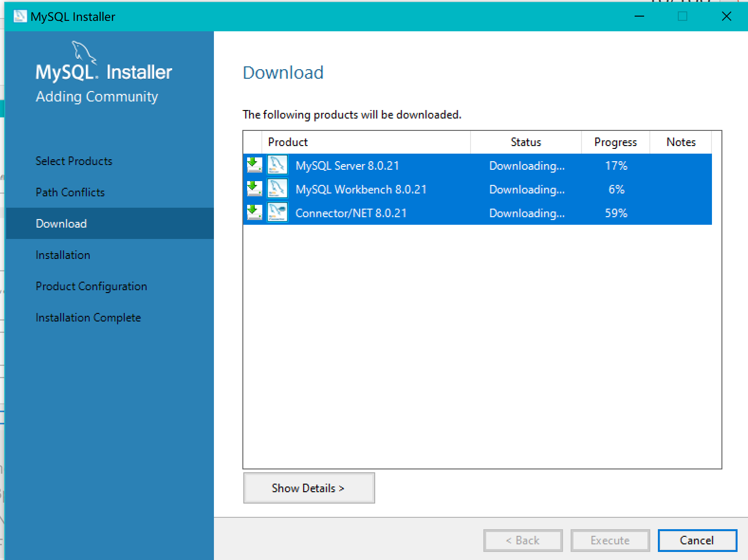748x560 pixels.
Task: Click the download arrow icon for MySQL Workbench
Action: 255,189
